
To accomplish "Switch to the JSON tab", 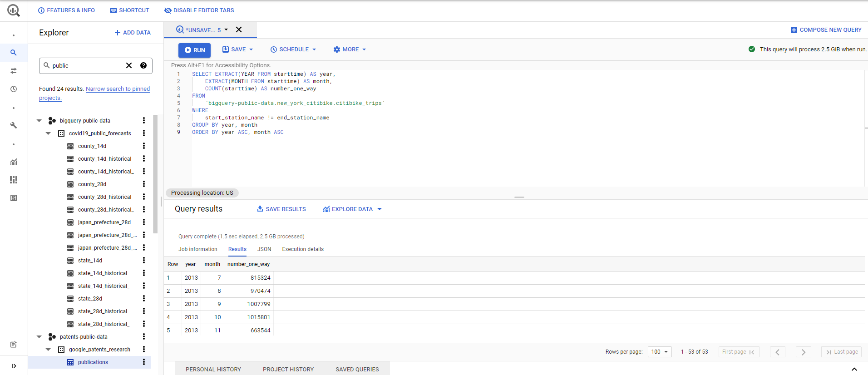I will [264, 249].
